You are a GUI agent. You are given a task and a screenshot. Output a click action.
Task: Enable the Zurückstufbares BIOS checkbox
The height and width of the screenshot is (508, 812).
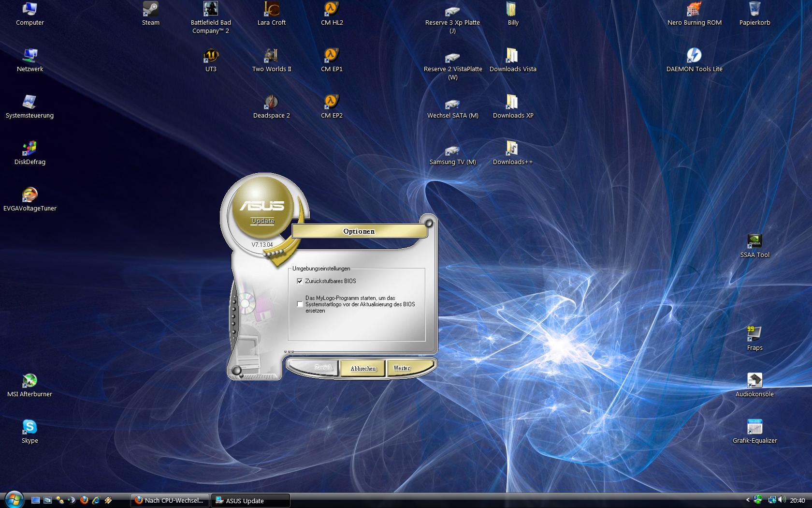click(x=300, y=281)
